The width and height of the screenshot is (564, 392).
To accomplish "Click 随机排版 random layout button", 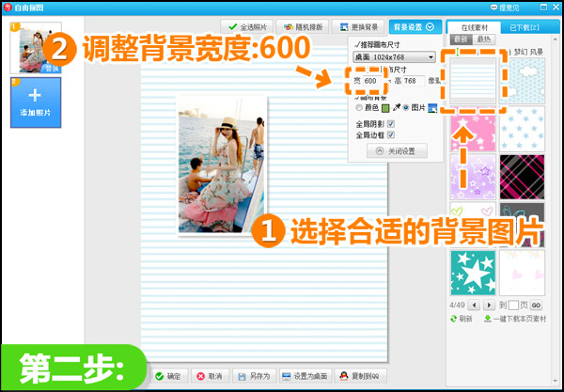I will pos(301,27).
